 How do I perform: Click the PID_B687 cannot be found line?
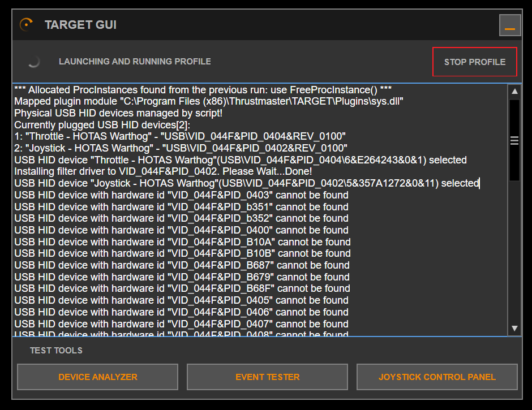(182, 265)
